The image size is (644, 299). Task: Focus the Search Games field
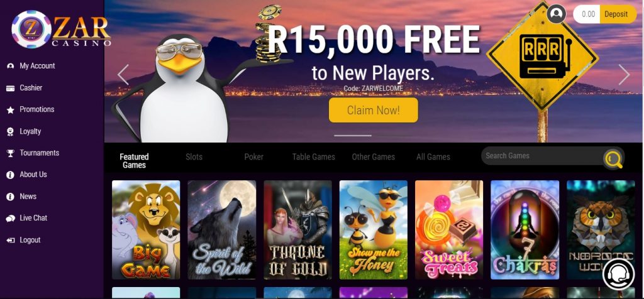pyautogui.click(x=542, y=156)
